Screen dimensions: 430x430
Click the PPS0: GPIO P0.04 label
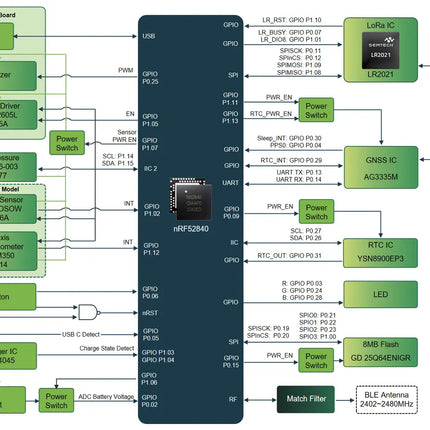click(x=296, y=145)
